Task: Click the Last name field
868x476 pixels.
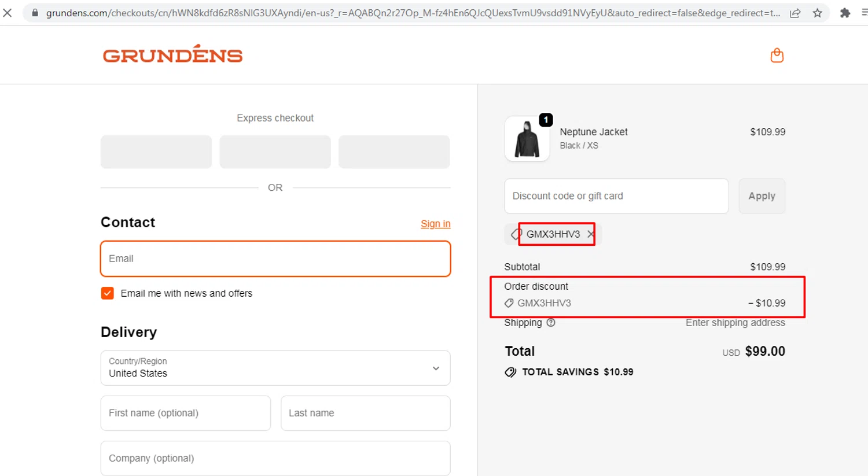Action: click(365, 413)
